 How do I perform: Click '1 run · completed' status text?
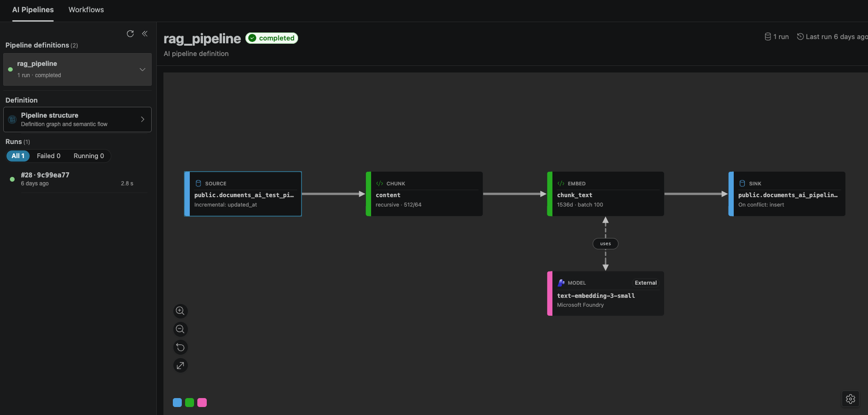click(39, 75)
